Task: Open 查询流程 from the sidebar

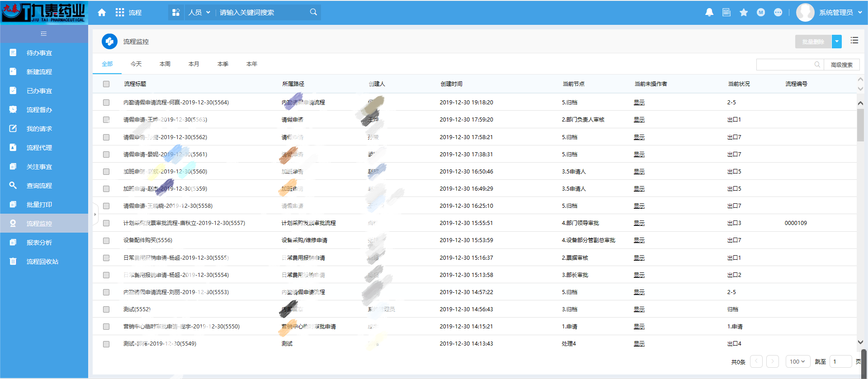Action: click(x=44, y=186)
